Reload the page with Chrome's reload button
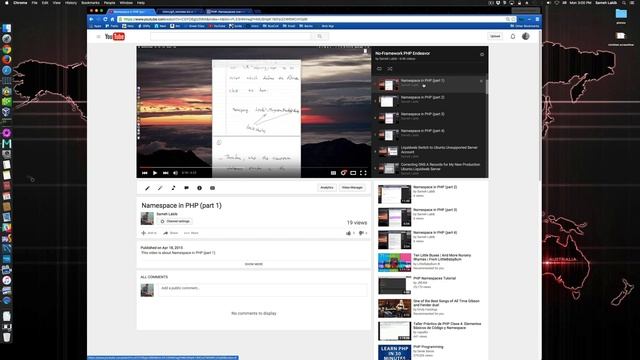 105,19
